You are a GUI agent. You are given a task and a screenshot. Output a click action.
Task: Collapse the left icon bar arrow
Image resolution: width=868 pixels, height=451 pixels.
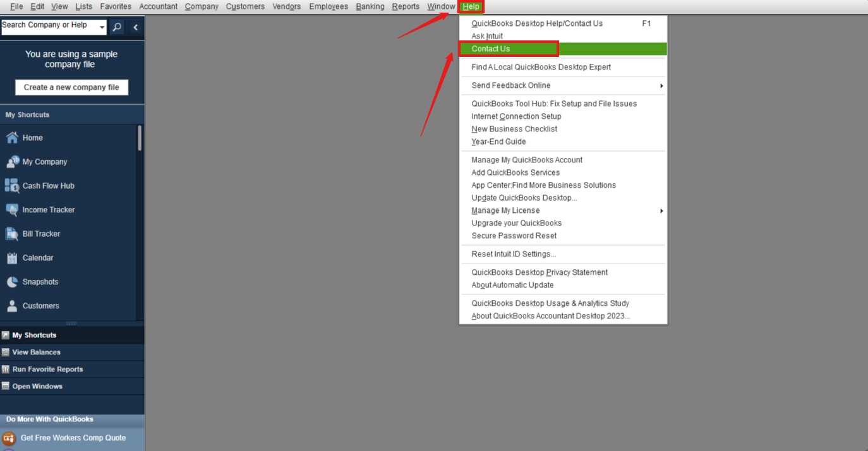(135, 27)
